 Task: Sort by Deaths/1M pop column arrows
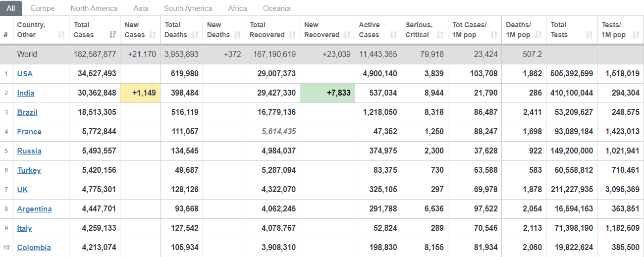coord(538,35)
